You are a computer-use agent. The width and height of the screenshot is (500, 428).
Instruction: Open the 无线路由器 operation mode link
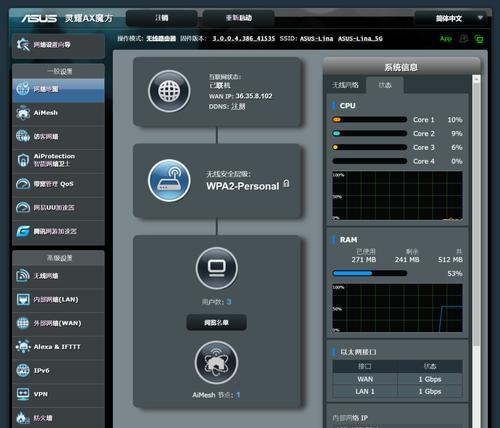pos(161,39)
